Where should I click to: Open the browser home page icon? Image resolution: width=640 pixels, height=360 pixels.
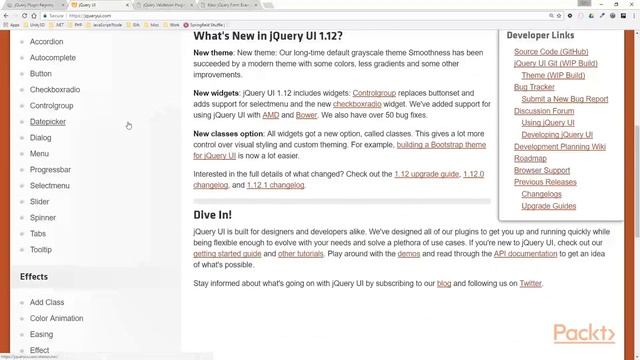(34, 16)
